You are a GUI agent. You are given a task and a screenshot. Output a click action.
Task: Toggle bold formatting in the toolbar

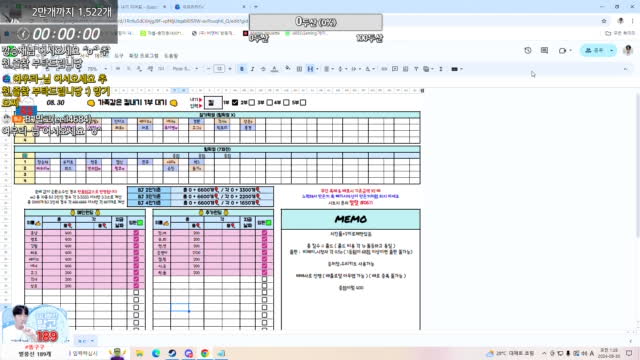coord(242,69)
